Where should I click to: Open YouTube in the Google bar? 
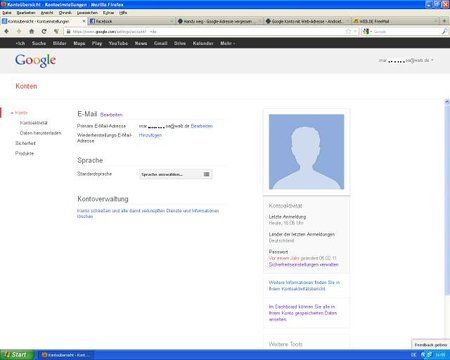[118, 43]
